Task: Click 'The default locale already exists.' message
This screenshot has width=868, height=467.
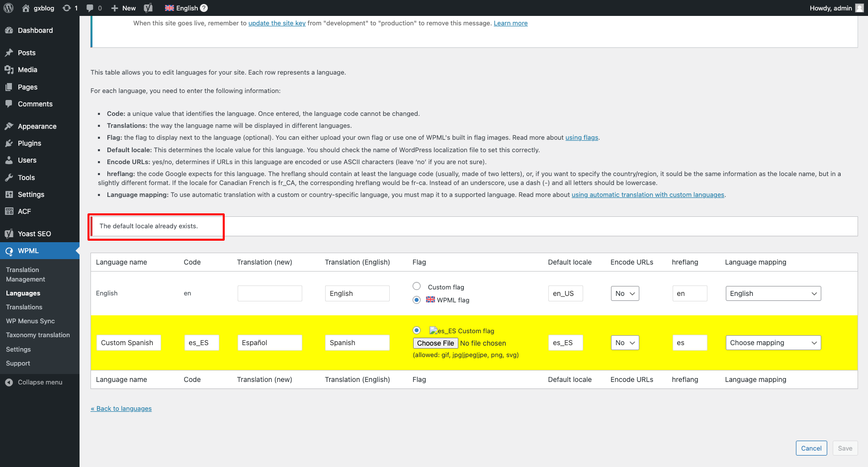Action: 149,226
